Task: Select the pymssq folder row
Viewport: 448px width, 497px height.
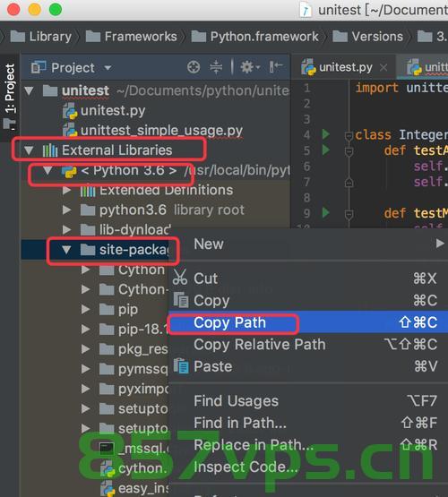Action: click(x=95, y=369)
